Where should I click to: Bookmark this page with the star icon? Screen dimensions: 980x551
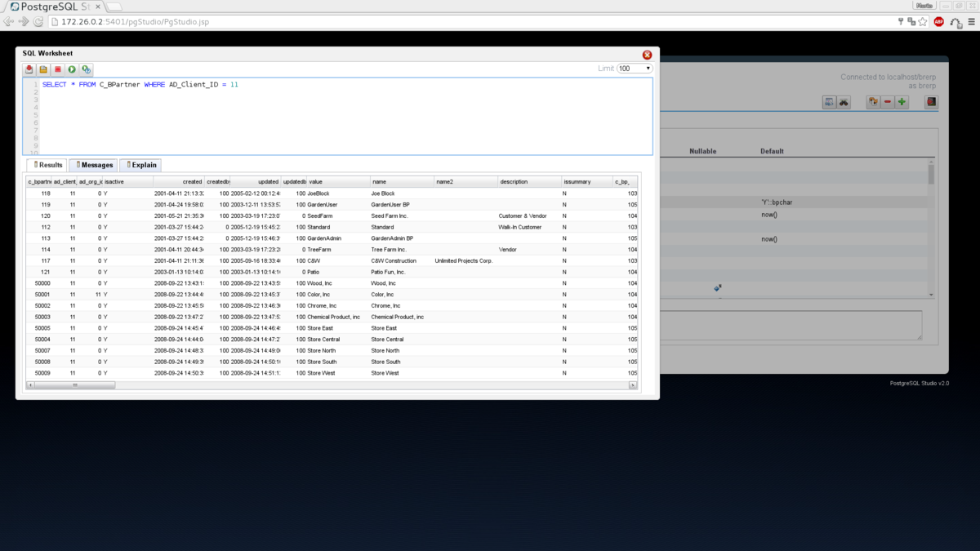(x=923, y=22)
